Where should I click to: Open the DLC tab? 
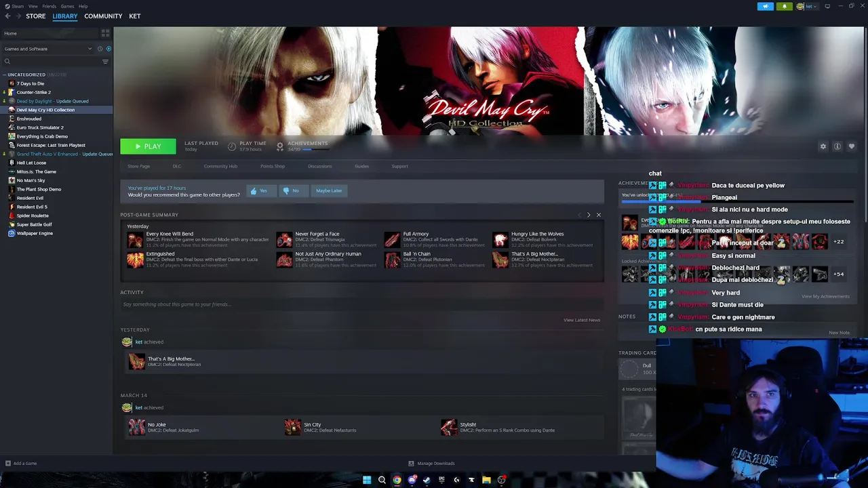pyautogui.click(x=176, y=166)
